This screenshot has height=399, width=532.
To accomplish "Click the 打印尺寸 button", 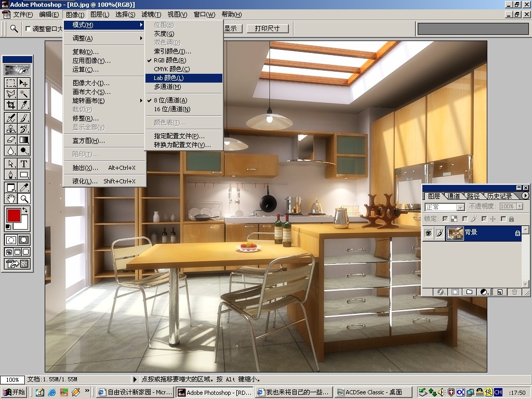I will (x=267, y=29).
